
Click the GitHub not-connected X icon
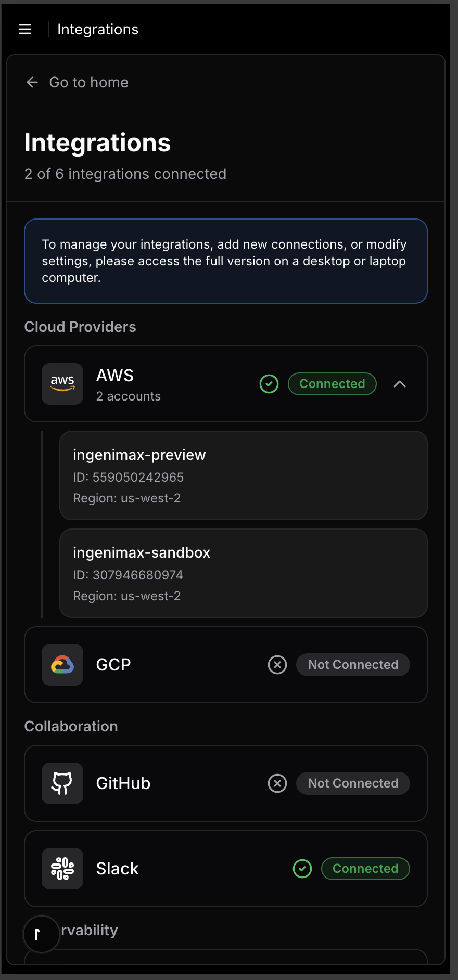(277, 783)
